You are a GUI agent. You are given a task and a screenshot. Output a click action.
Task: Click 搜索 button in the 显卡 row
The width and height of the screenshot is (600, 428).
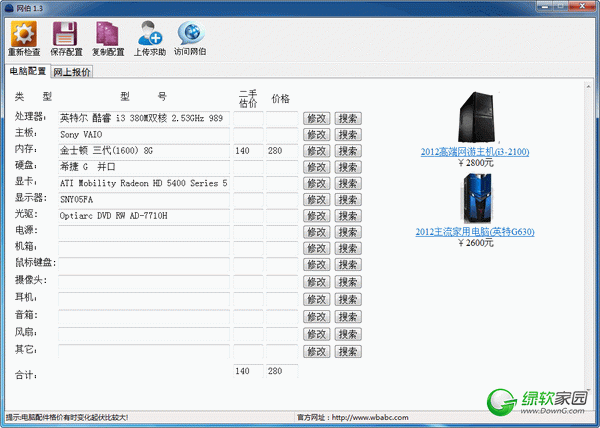point(348,183)
